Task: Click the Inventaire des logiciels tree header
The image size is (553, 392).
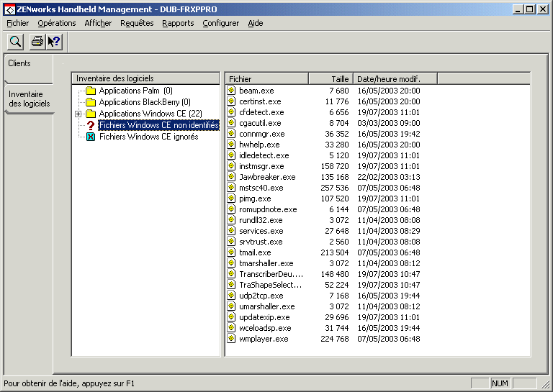Action: (x=145, y=78)
